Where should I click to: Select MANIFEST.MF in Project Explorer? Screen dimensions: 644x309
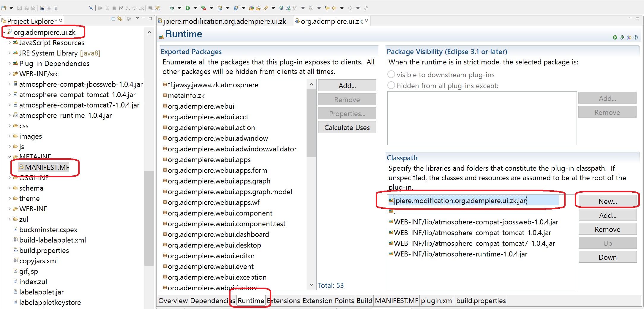(47, 167)
